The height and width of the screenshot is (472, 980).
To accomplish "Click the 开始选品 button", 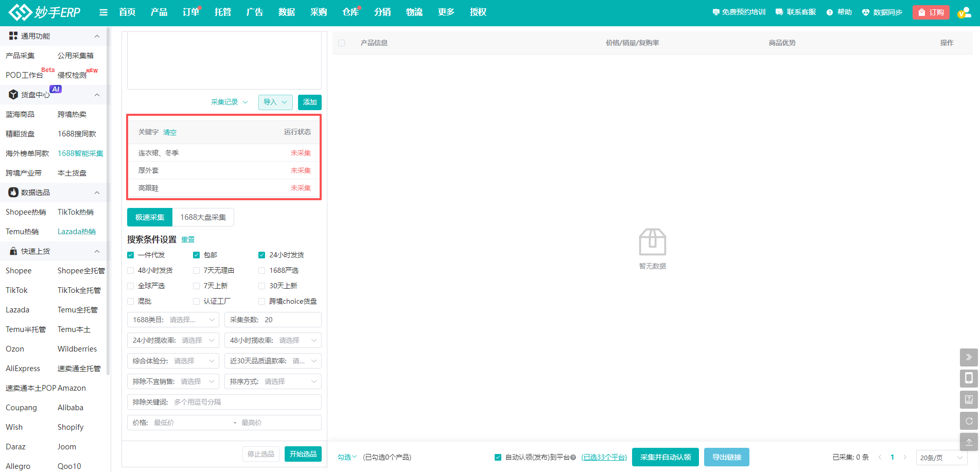I will pyautogui.click(x=303, y=454).
